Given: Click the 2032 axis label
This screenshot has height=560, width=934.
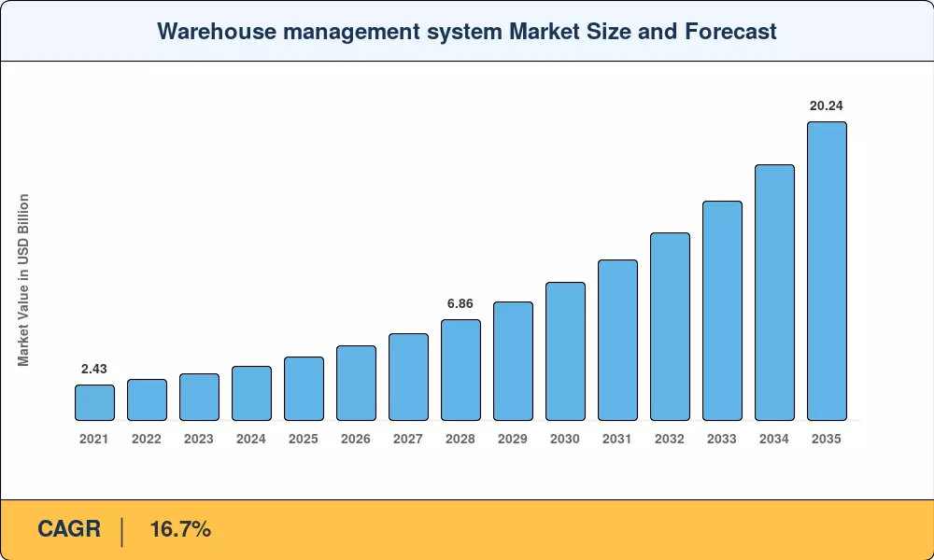Looking at the screenshot, I should [x=670, y=440].
